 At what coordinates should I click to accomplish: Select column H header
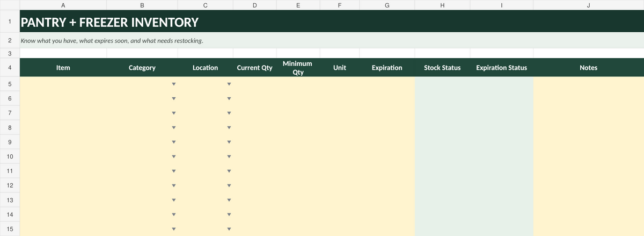442,5
